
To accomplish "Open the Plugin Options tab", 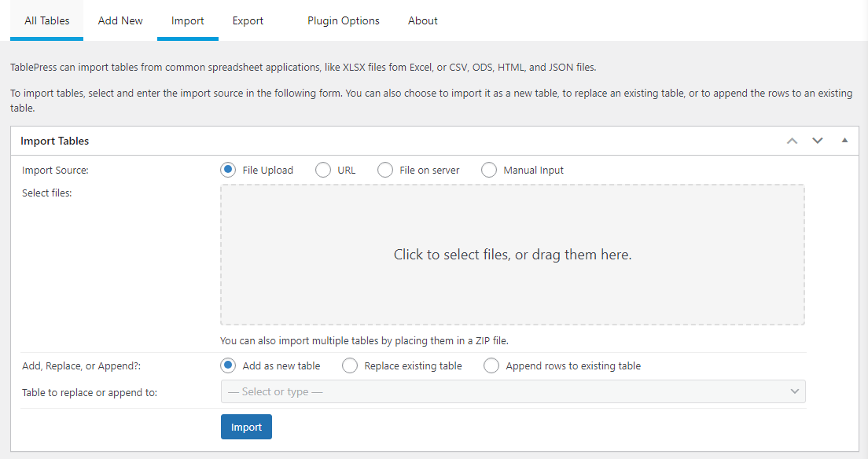I will 344,20.
